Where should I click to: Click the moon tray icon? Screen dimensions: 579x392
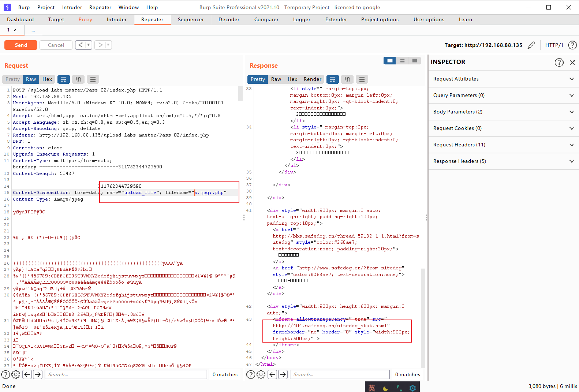coord(385,388)
